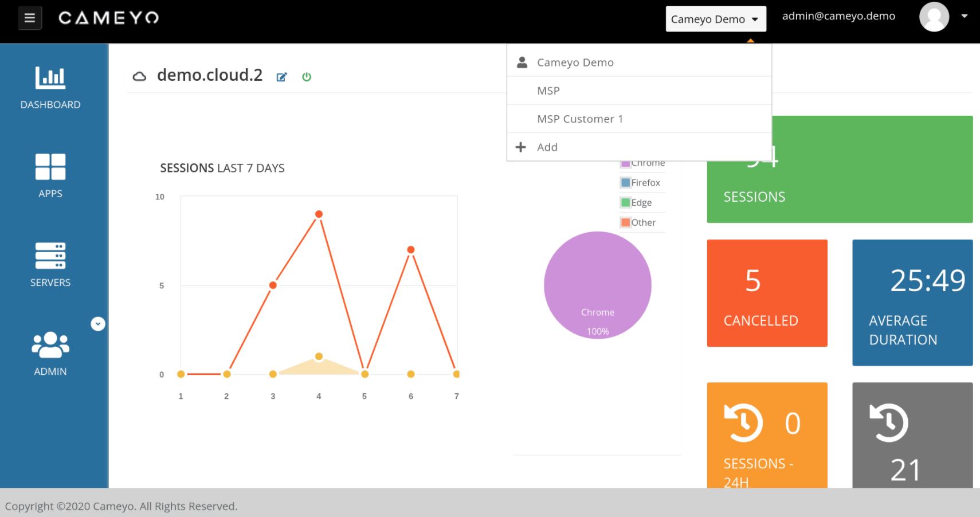Click the user avatar picture

[934, 17]
